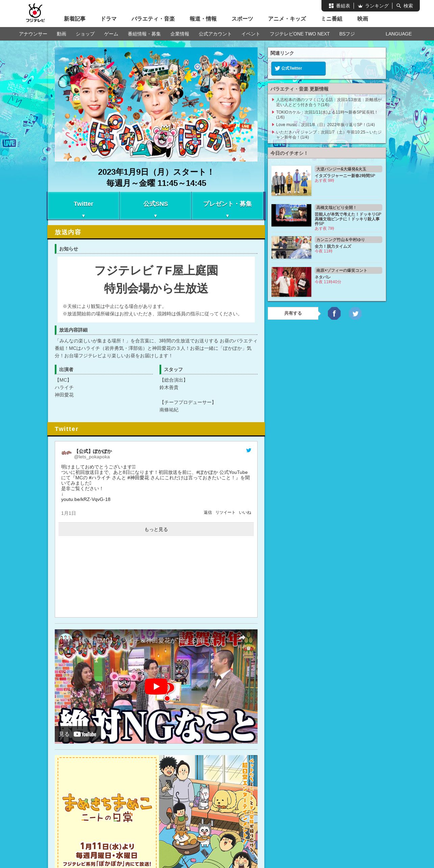Jump to Twitter section tab
Viewport: 434px width, 868px height.
[83, 206]
